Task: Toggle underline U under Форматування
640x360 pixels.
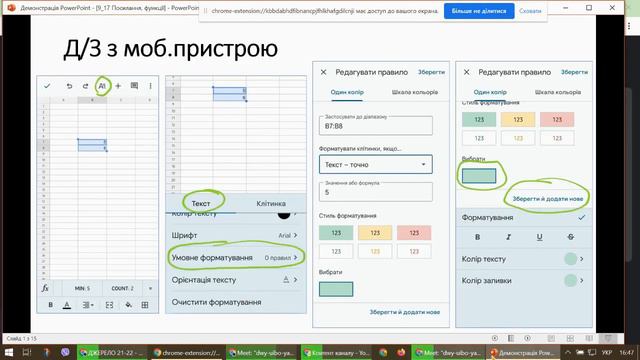Action: point(539,237)
